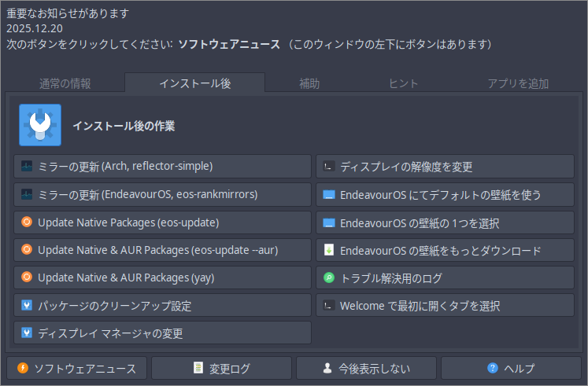The height and width of the screenshot is (386, 588).
Task: Click the icon on the ミラーの更新 (Arch) row
Action: tap(27, 166)
